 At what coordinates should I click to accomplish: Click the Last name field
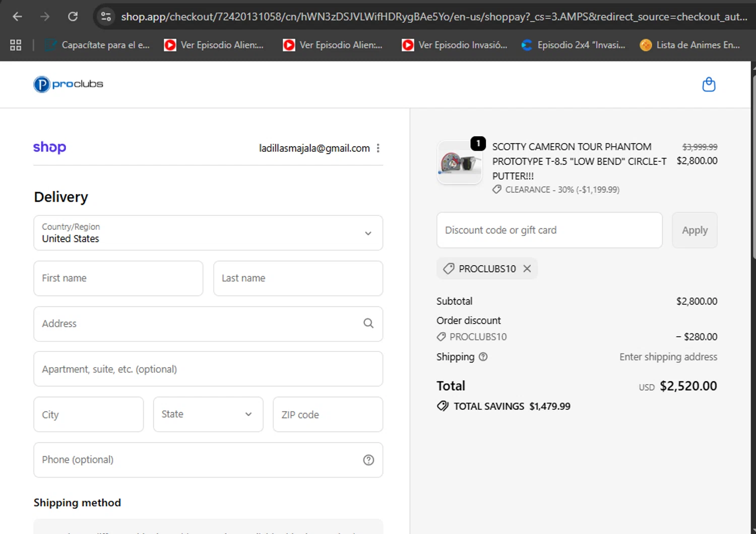tap(298, 278)
